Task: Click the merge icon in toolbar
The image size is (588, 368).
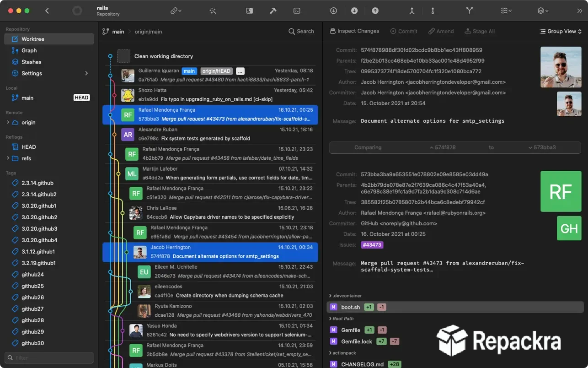Action: [x=412, y=11]
